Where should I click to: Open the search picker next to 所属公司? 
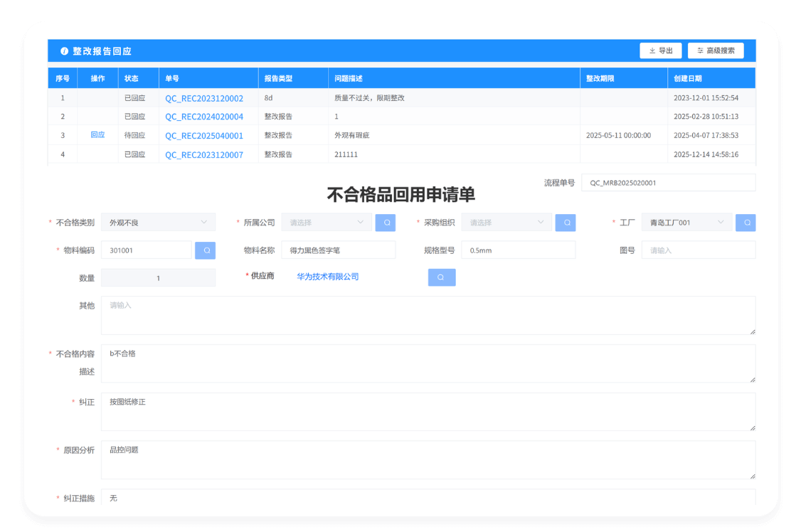(x=385, y=222)
